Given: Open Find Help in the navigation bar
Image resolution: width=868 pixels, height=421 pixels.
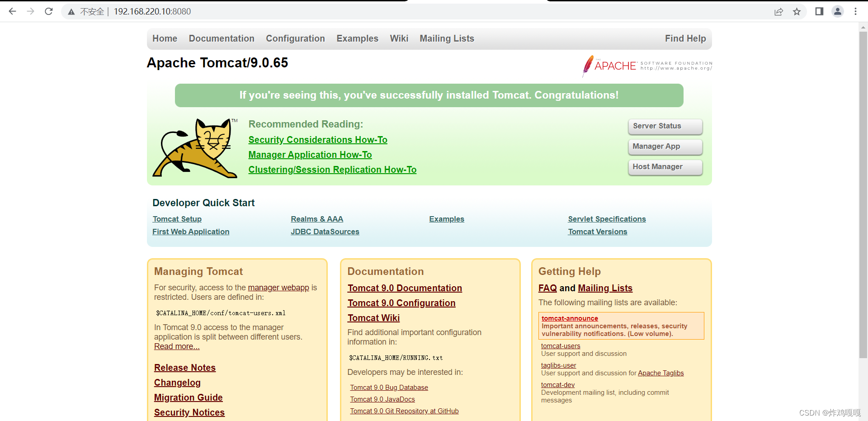Looking at the screenshot, I should [685, 38].
